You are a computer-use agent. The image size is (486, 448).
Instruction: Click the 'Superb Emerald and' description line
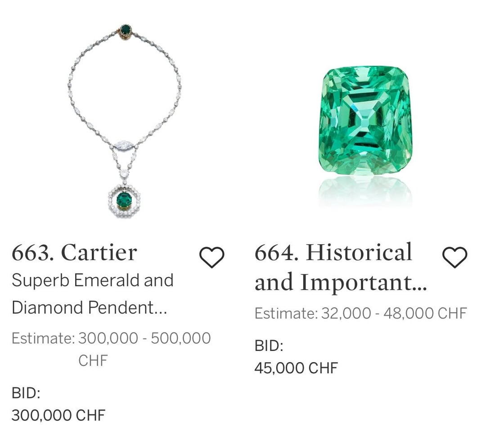[92, 280]
